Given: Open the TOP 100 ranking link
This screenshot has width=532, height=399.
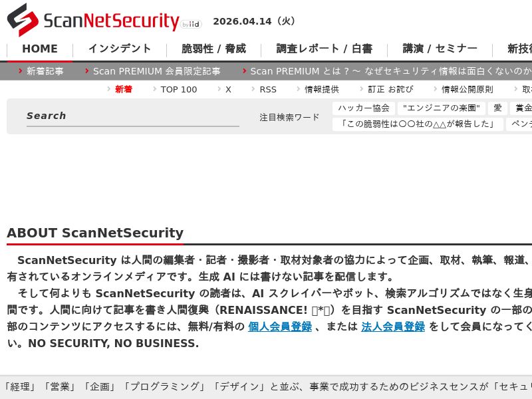Looking at the screenshot, I should point(178,89).
